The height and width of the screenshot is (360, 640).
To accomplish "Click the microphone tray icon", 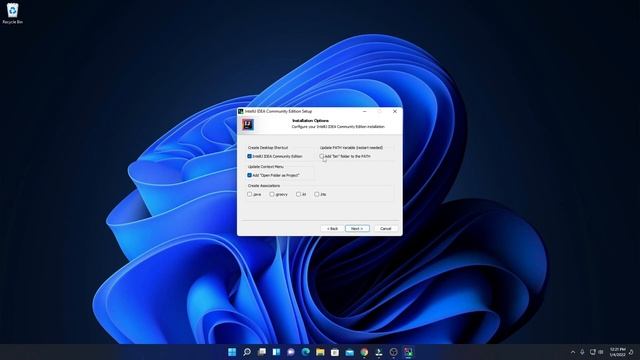I will pyautogui.click(x=582, y=352).
